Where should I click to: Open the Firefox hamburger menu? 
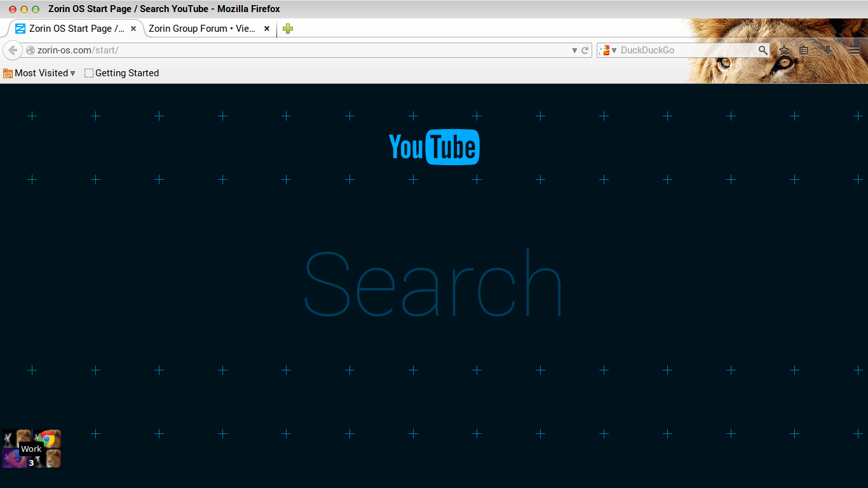(855, 50)
